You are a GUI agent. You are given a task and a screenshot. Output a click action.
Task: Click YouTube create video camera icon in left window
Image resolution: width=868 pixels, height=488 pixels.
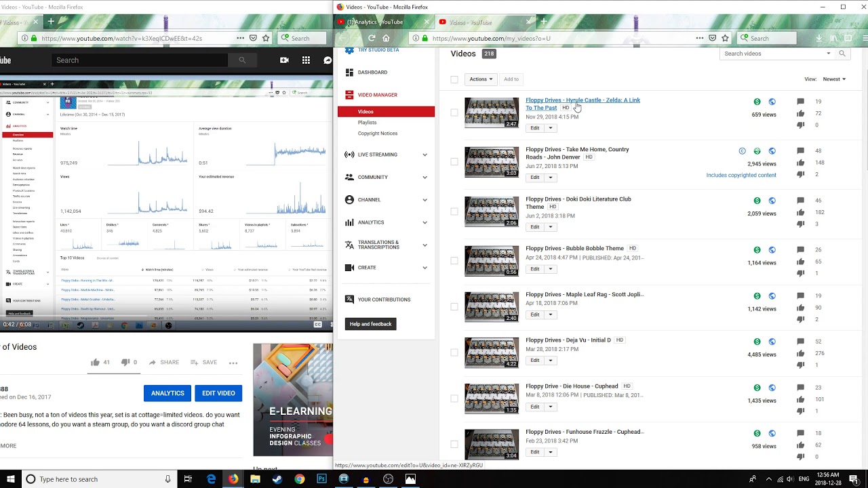tap(284, 60)
